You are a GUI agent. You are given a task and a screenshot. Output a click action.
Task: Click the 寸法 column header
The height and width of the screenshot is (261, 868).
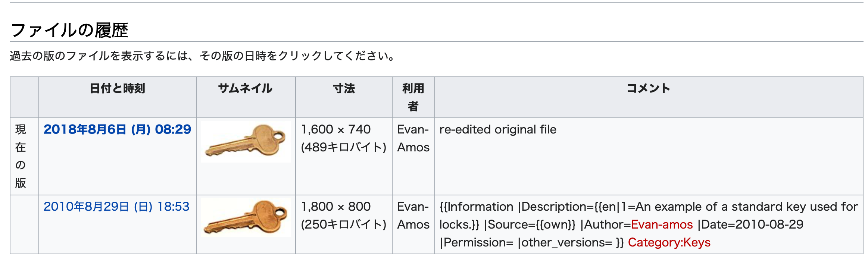tap(343, 89)
